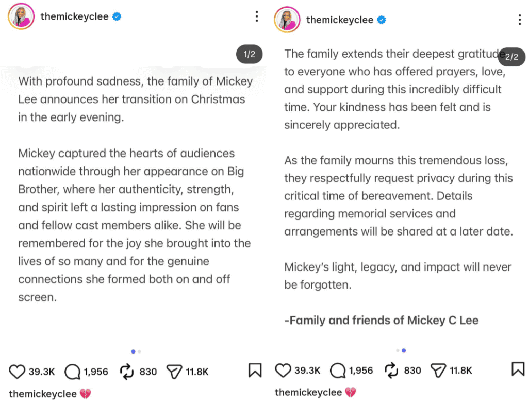Tap the active carousel dot on the right post

403,350
